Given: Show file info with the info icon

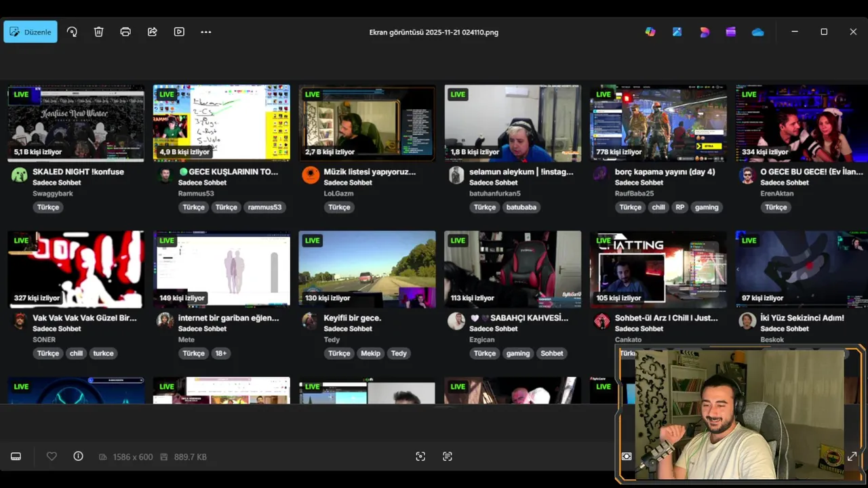Looking at the screenshot, I should 78,457.
